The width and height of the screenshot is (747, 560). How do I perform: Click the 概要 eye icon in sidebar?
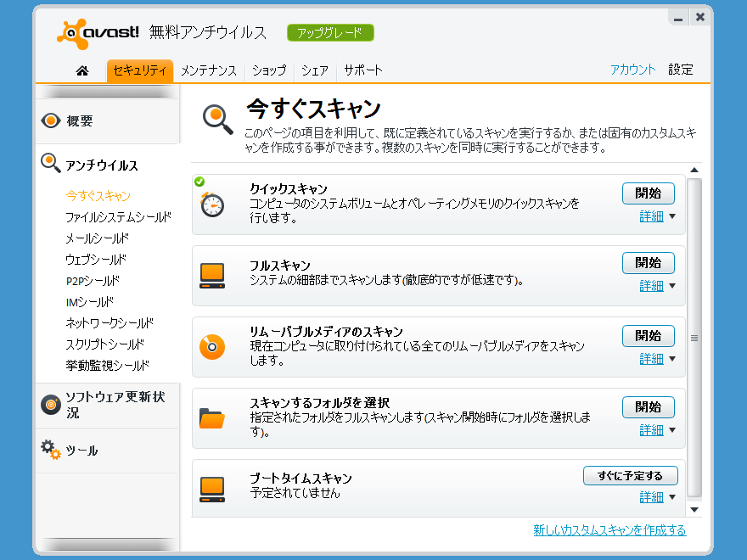50,120
